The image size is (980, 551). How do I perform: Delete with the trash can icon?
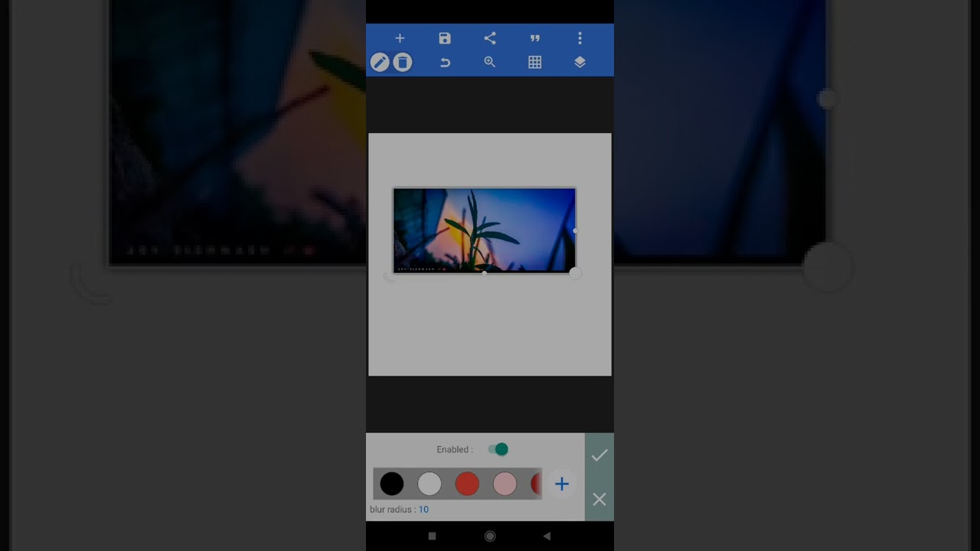[403, 63]
